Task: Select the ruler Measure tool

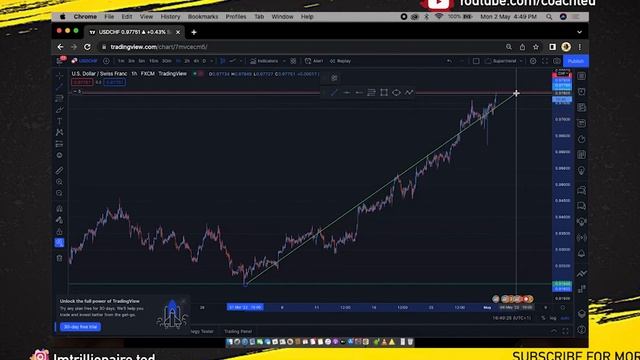Action: (60, 170)
